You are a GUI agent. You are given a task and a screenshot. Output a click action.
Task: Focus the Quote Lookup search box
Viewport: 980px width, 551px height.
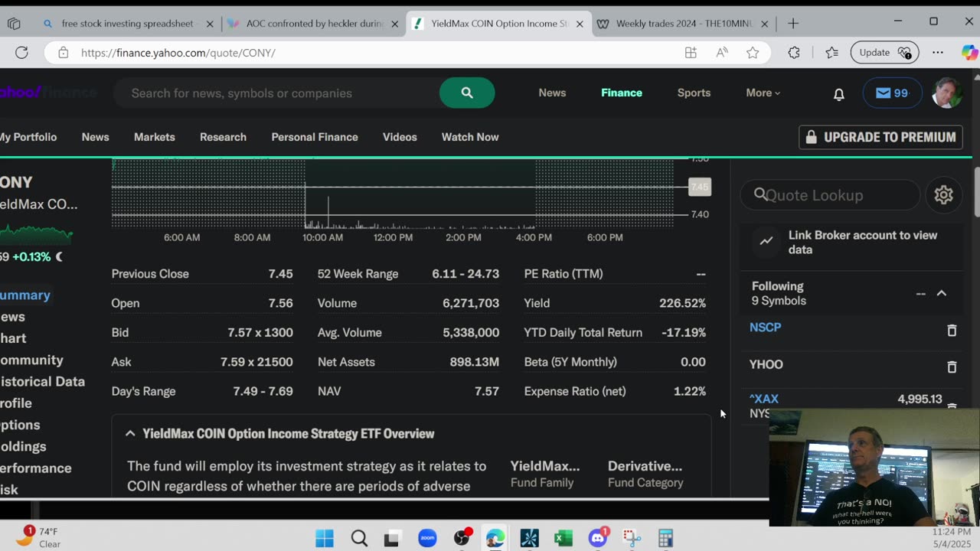pos(830,195)
